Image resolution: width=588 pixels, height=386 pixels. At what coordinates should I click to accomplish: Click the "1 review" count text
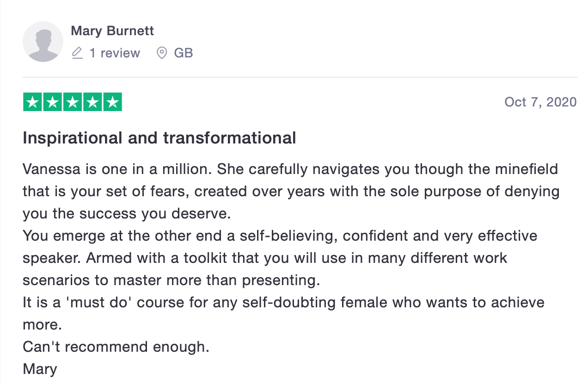click(115, 53)
